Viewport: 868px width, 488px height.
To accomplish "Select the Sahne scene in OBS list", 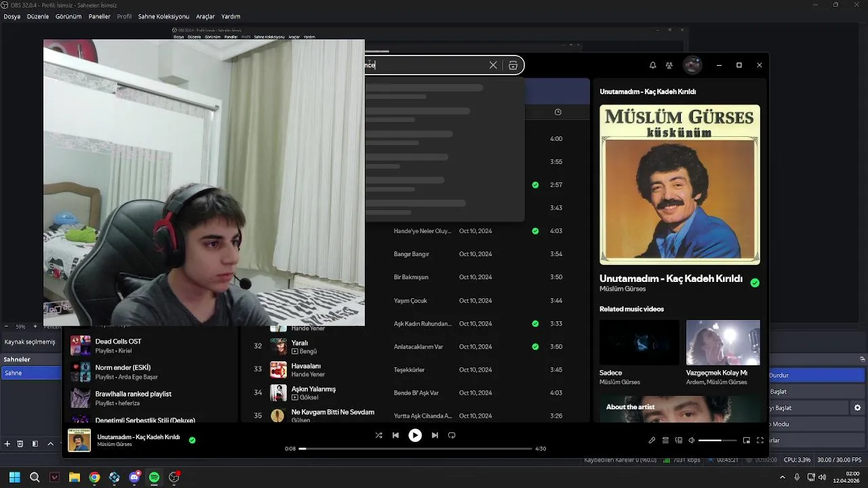I will 31,373.
